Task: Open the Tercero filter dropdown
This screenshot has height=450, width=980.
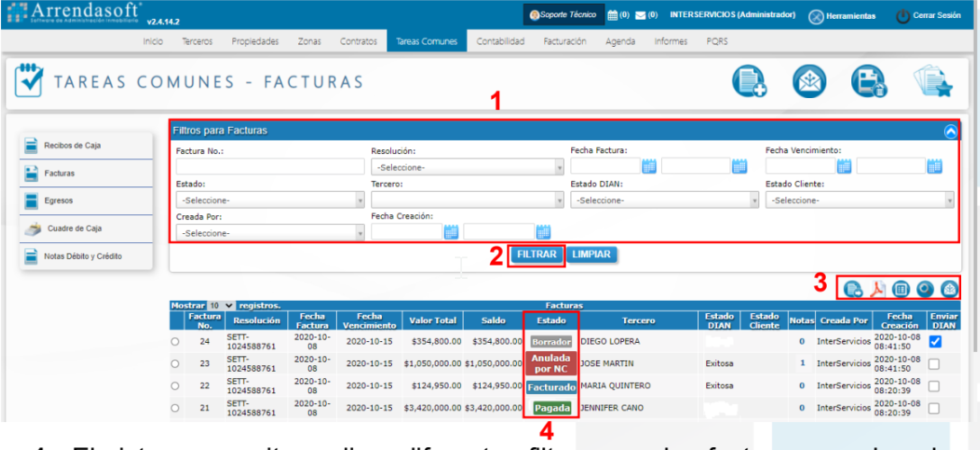Action: click(467, 201)
